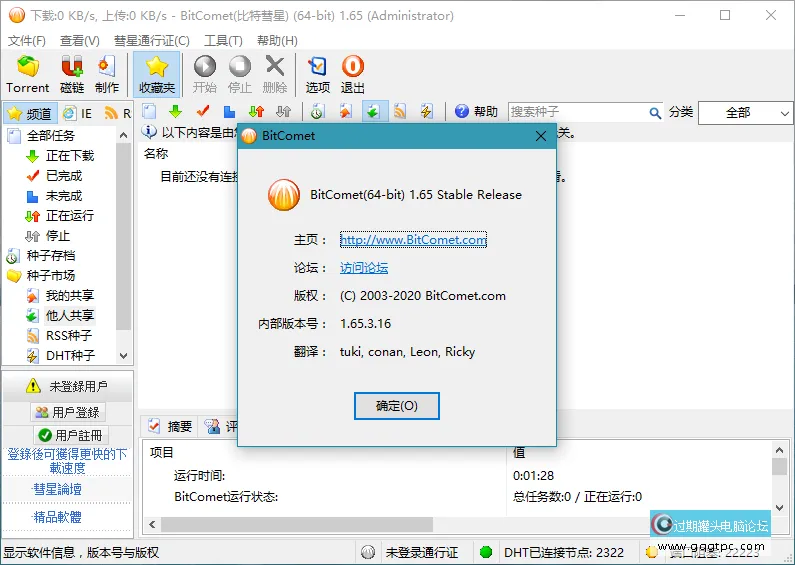Image resolution: width=795 pixels, height=565 pixels.
Task: Select 正在运行 in the sidebar tree
Action: 70,216
